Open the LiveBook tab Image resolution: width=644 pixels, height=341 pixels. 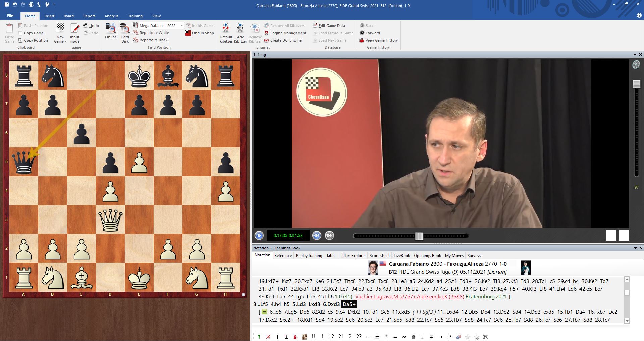(x=401, y=256)
